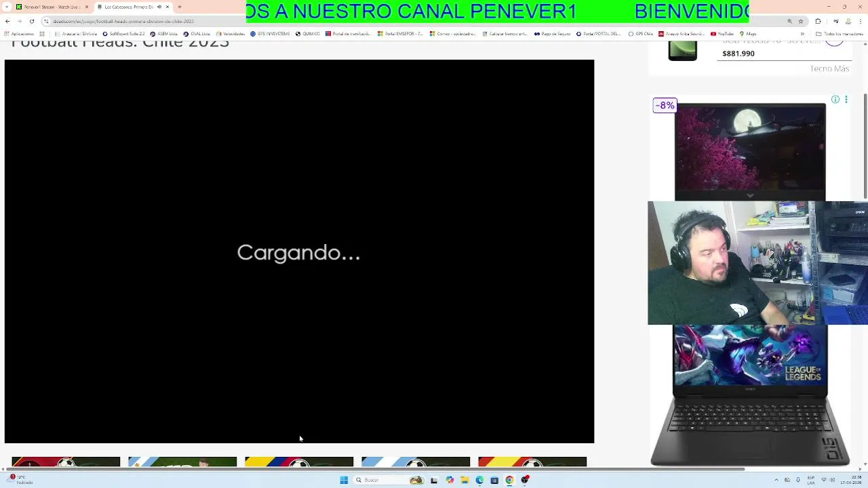
Task: Open File Explorer from taskbar
Action: (x=465, y=480)
